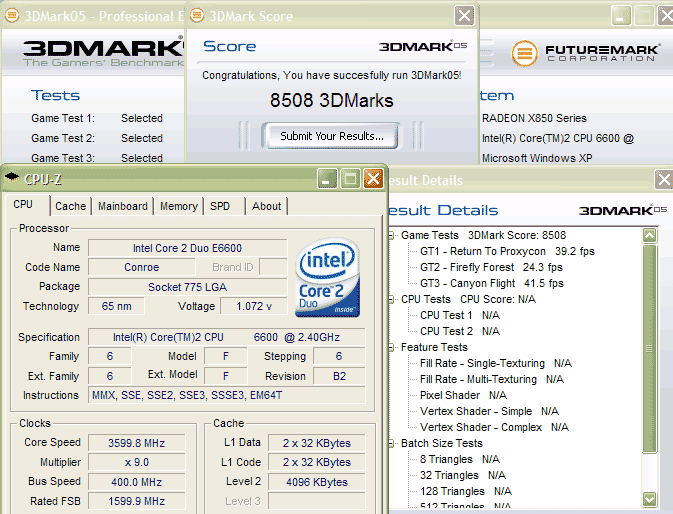Click the L1 Data 2 x 32 KBytes field

click(317, 443)
